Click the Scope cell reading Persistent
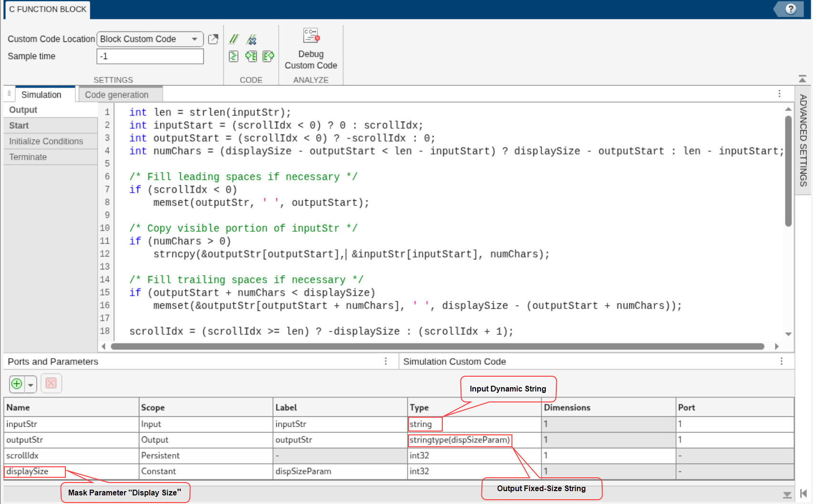Image resolution: width=813 pixels, height=504 pixels. (206, 455)
